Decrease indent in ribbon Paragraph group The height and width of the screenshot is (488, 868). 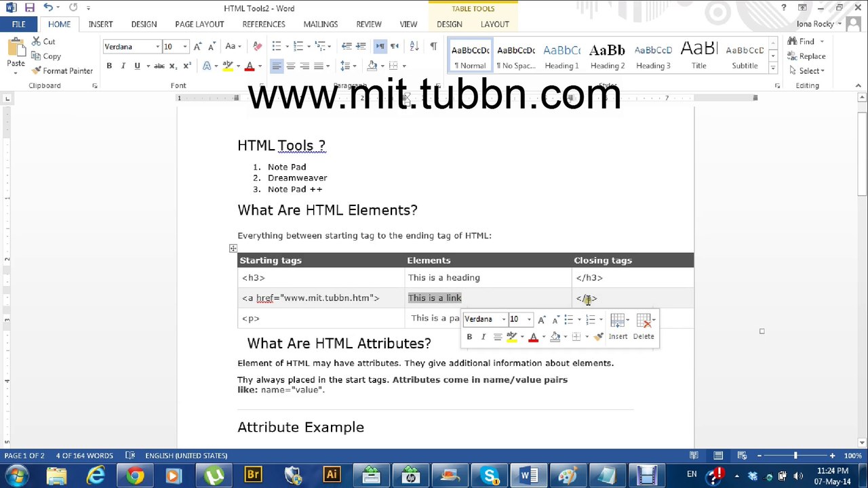[x=347, y=46]
